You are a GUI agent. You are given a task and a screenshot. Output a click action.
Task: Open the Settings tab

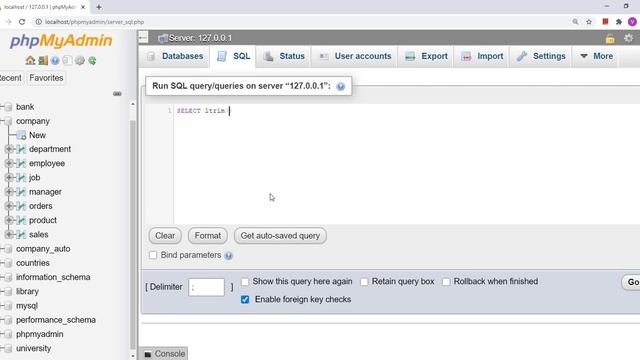541,56
